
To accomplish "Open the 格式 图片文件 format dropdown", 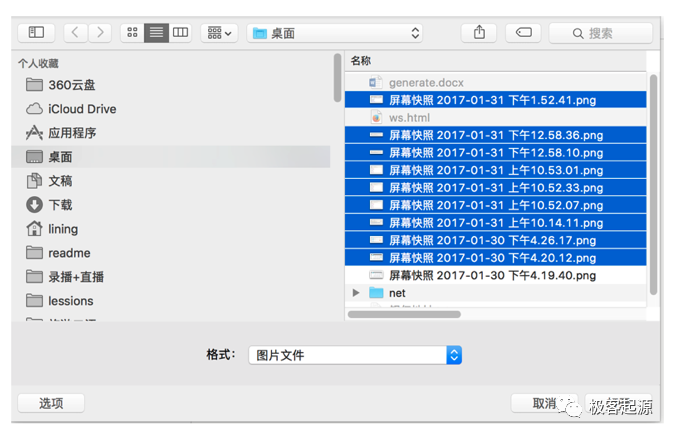I will click(x=355, y=355).
